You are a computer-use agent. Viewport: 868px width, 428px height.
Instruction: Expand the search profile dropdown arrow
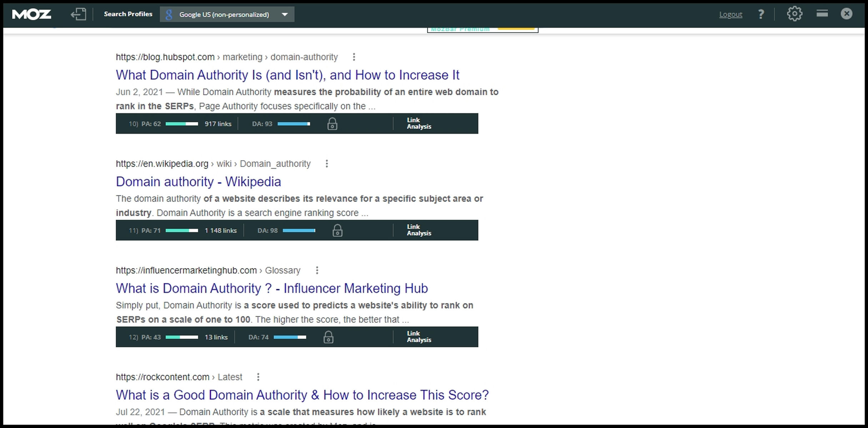click(285, 15)
